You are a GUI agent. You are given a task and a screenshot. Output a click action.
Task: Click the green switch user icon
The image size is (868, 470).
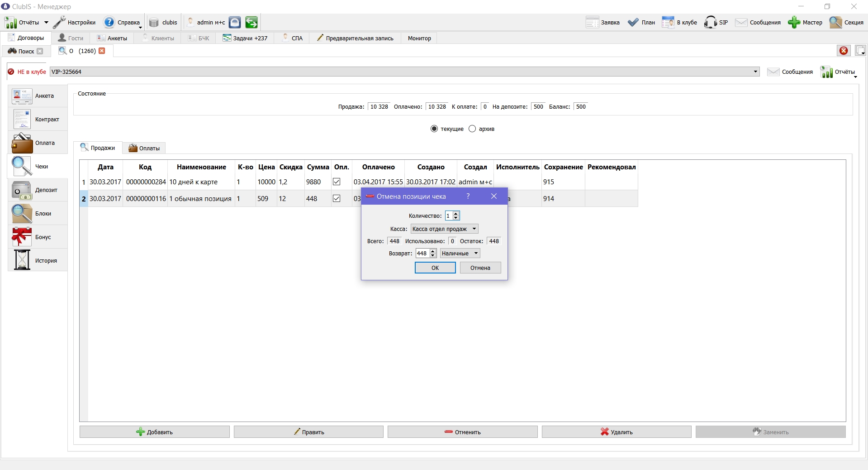[x=251, y=22]
